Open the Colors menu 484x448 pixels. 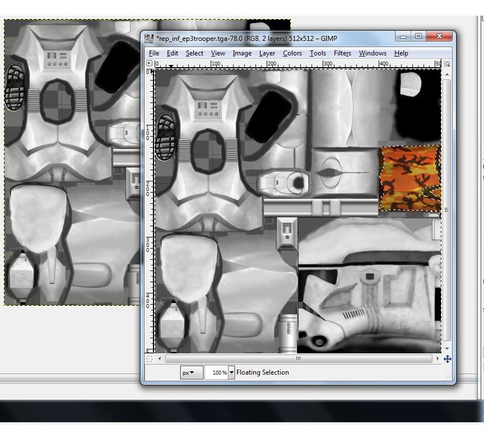pyautogui.click(x=292, y=53)
